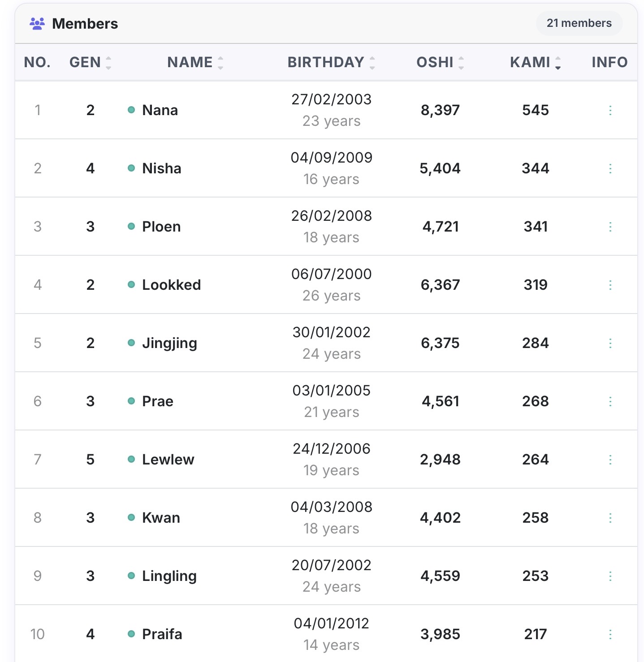
Task: Select member name Prae
Action: coord(157,401)
